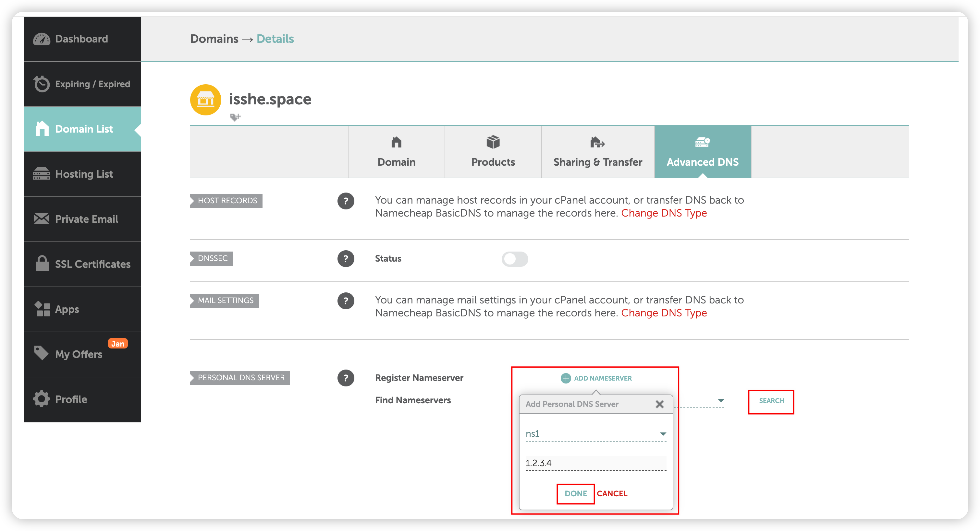Viewport: 980px width, 531px height.
Task: Open Private Email envelope icon
Action: (x=42, y=218)
